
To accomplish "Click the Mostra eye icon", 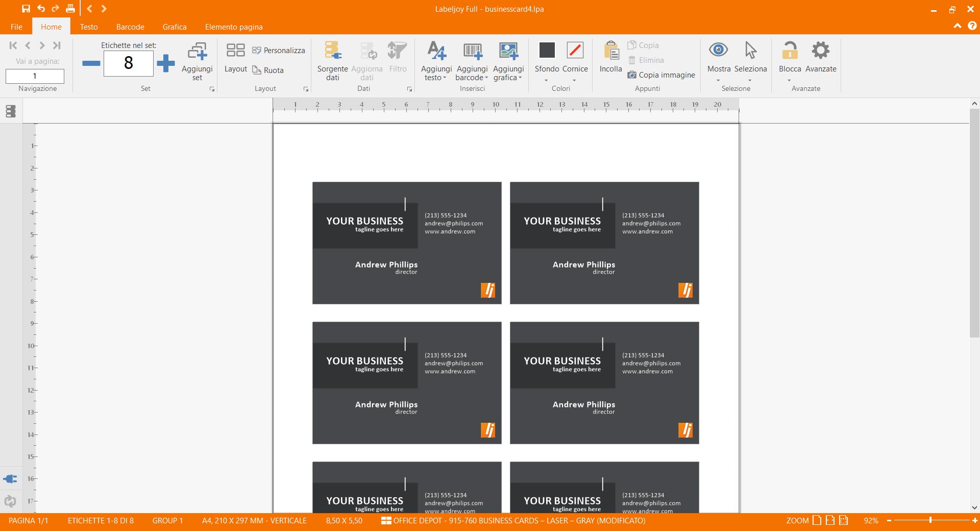I will coord(718,50).
